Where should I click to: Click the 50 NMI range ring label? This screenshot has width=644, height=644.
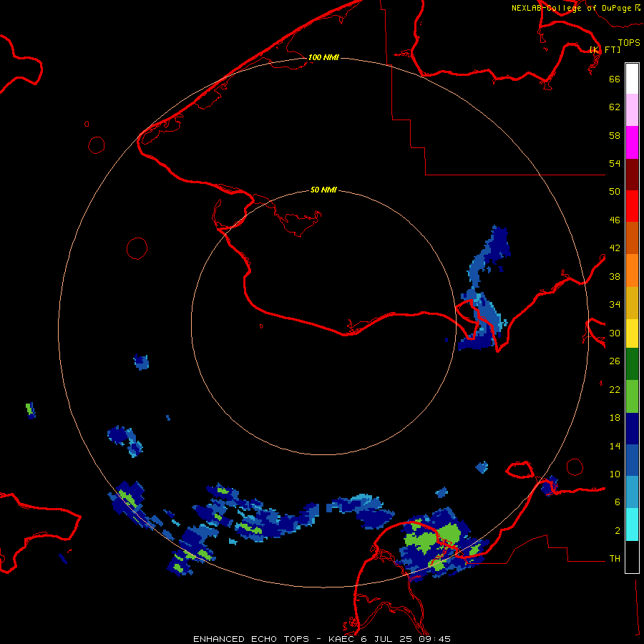[x=323, y=190]
